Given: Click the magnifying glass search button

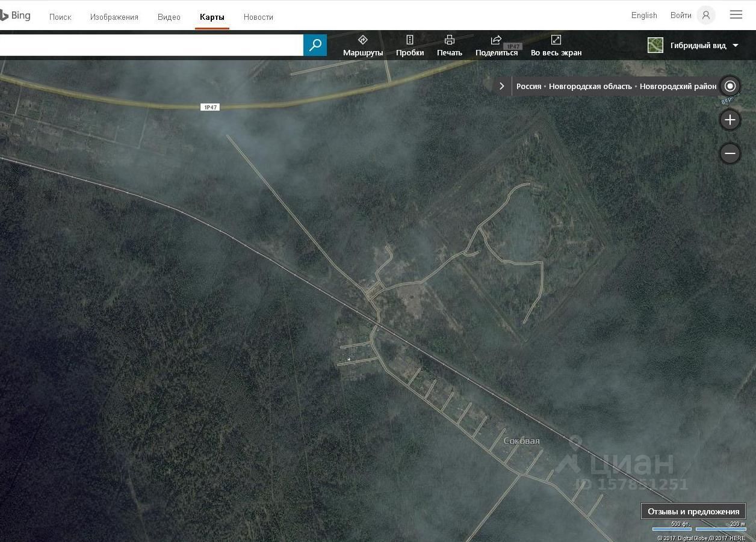Looking at the screenshot, I should tap(315, 45).
